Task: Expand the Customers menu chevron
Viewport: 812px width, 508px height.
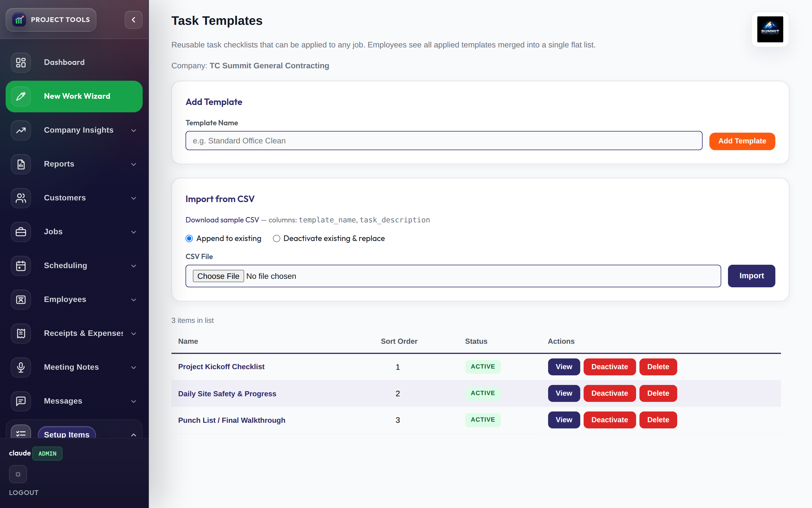Action: (134, 198)
